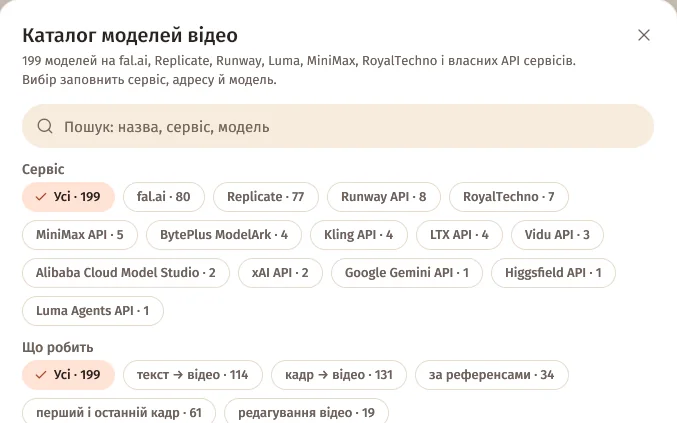Click the magnifier search icon
Viewport: 677px width, 423px height.
pos(45,126)
